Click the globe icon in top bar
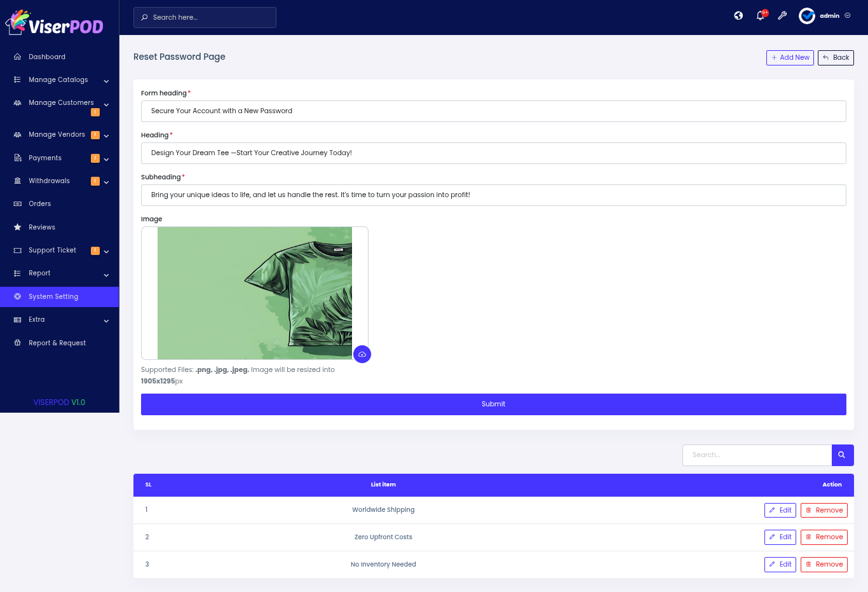Viewport: 868px width, 592px height. 738,16
